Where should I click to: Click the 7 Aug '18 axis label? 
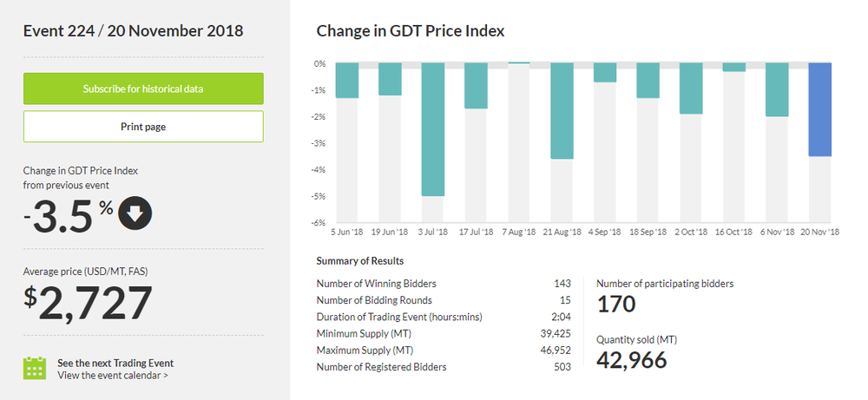click(519, 233)
